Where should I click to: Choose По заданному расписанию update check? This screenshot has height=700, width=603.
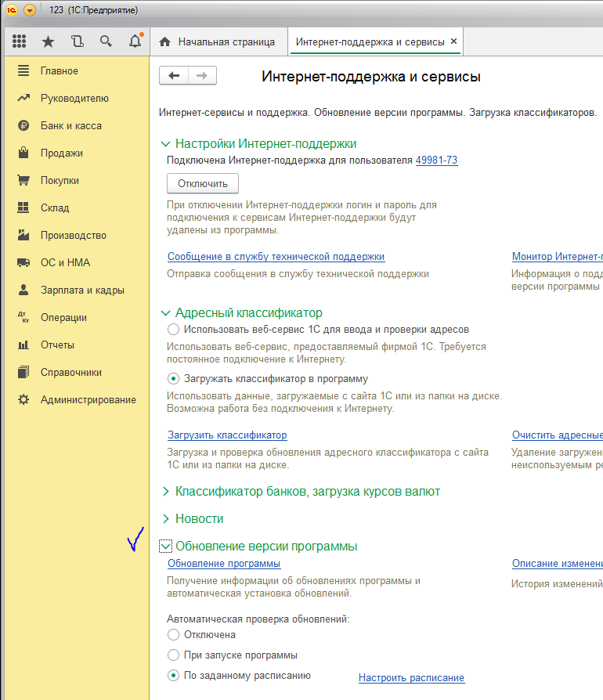(173, 676)
